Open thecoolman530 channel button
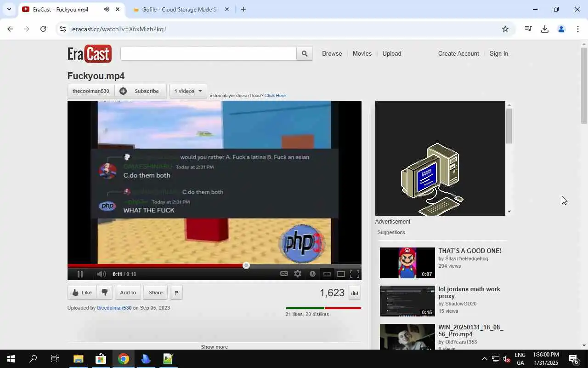This screenshot has width=588, height=368. tap(91, 91)
